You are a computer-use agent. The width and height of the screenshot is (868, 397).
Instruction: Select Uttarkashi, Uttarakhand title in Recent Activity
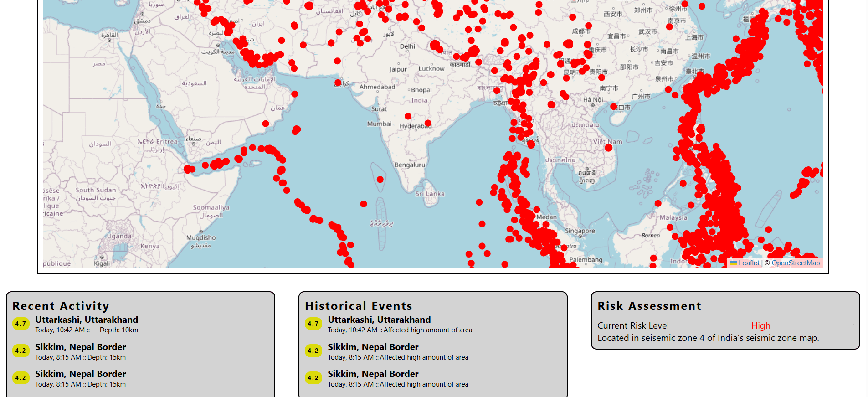(87, 320)
